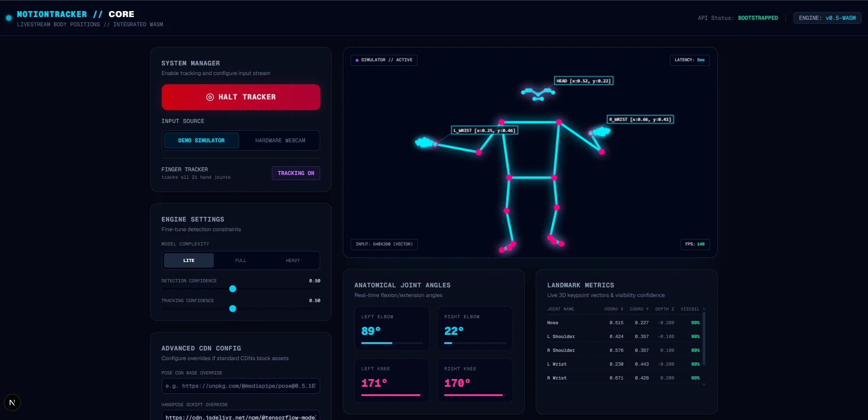
Task: Click the ANATOMICAL JOINT ANGLES heading
Action: pyautogui.click(x=403, y=286)
